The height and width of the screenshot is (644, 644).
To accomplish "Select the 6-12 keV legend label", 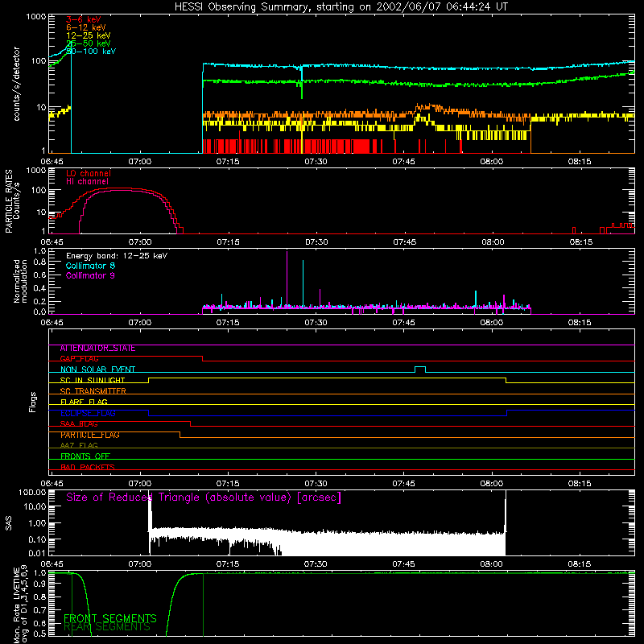I will point(86,27).
